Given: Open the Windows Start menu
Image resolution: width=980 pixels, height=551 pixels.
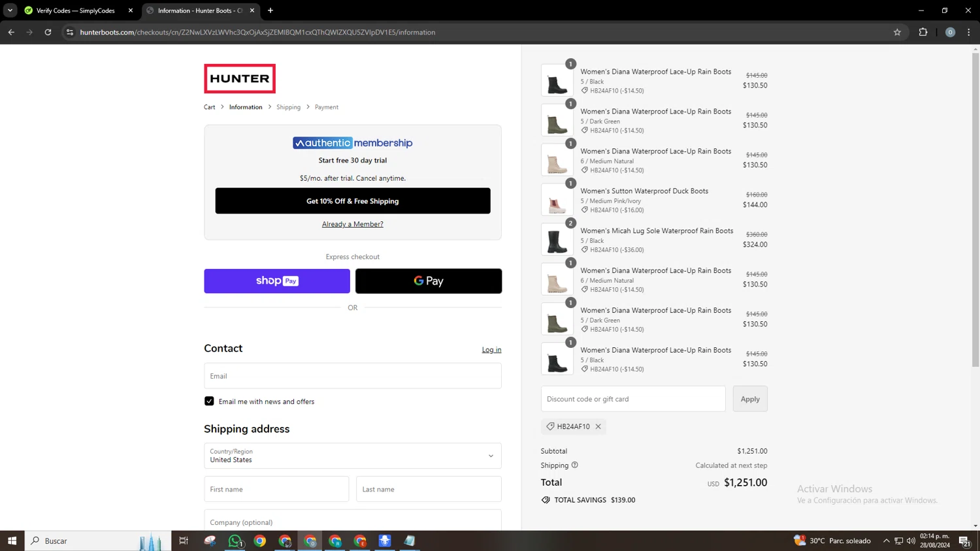Looking at the screenshot, I should [x=12, y=541].
